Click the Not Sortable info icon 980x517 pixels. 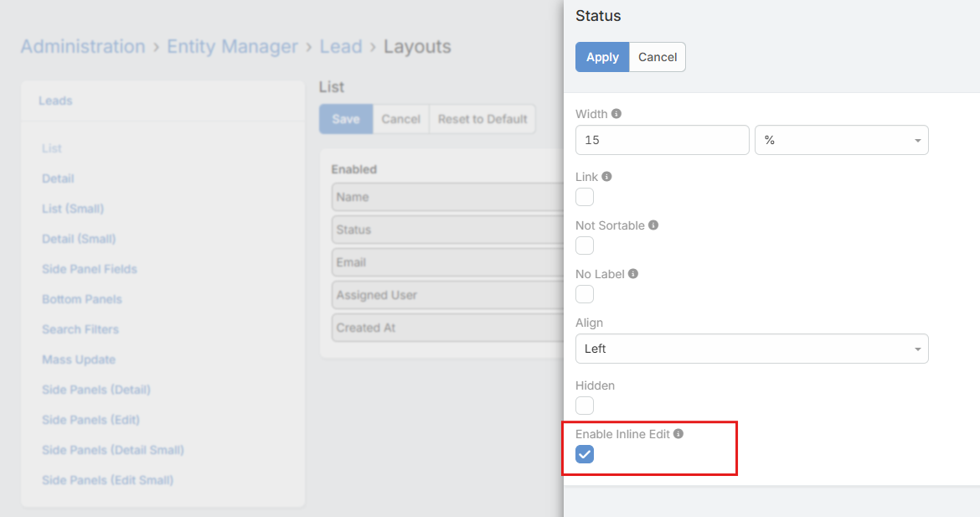coord(652,225)
